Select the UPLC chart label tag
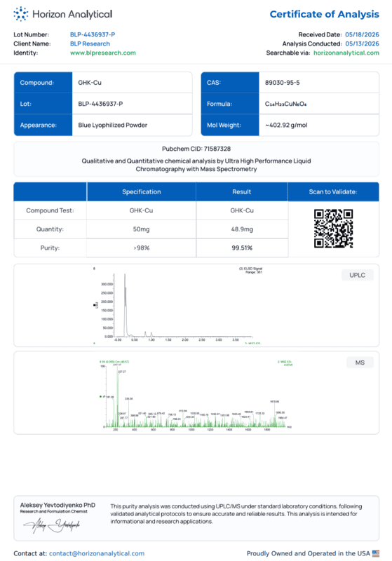 click(x=358, y=275)
